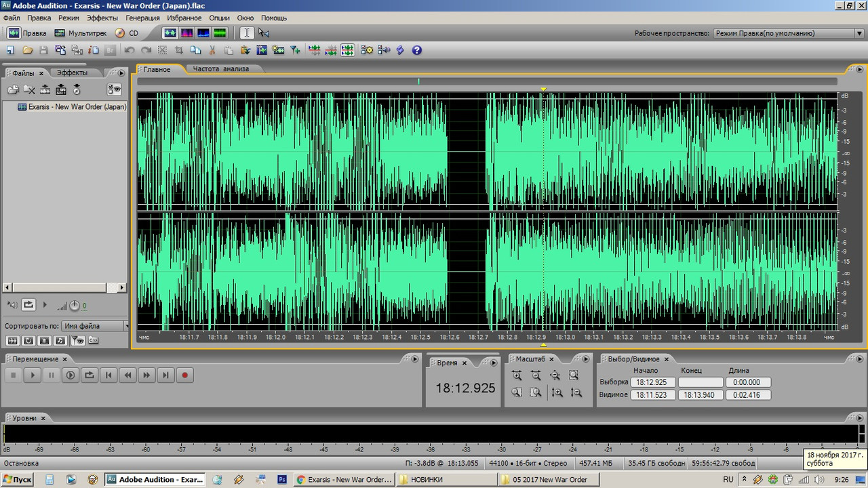Select the Scrub tool with speaker cursor

click(x=264, y=33)
